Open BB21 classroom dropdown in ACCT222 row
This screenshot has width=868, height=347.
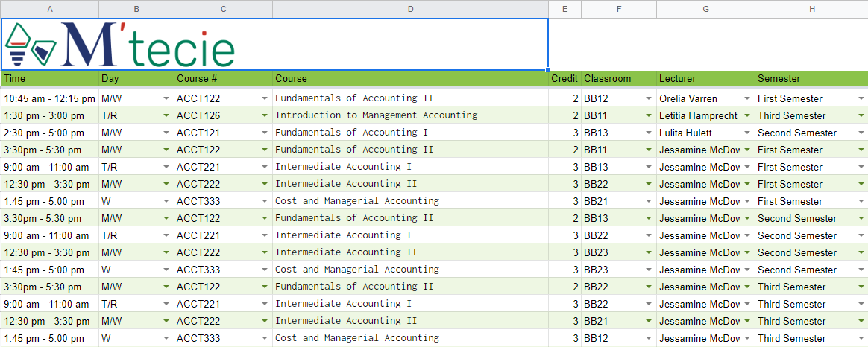coord(649,322)
